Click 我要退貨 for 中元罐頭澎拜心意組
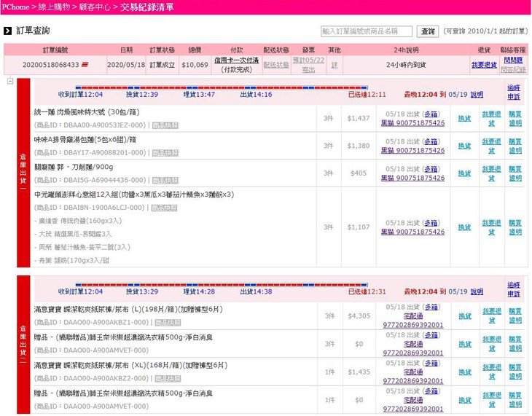 492,227
